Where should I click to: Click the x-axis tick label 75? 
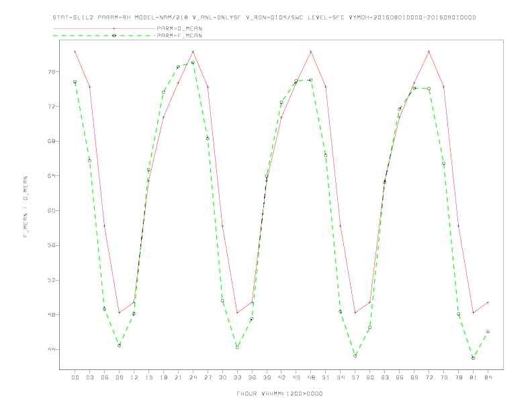(x=444, y=377)
